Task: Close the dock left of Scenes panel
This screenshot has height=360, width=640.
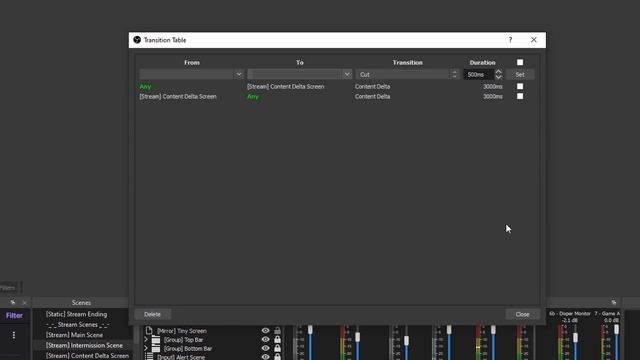Action: (24, 302)
